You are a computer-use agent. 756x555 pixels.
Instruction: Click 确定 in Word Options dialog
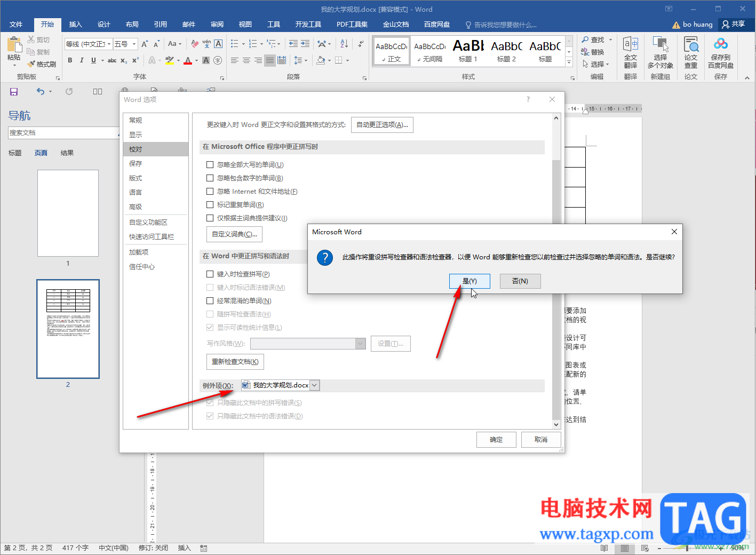[x=496, y=440]
